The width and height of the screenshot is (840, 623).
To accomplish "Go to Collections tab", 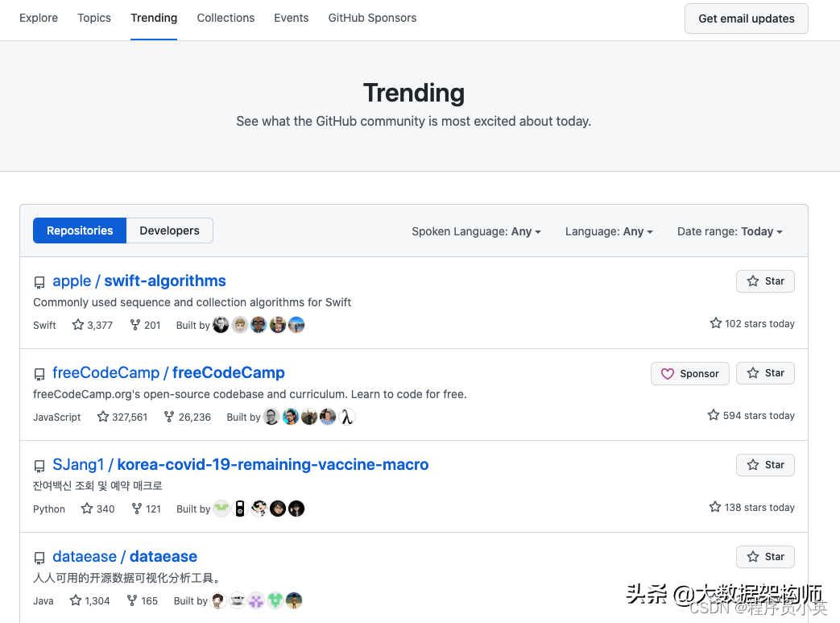I will coord(226,18).
